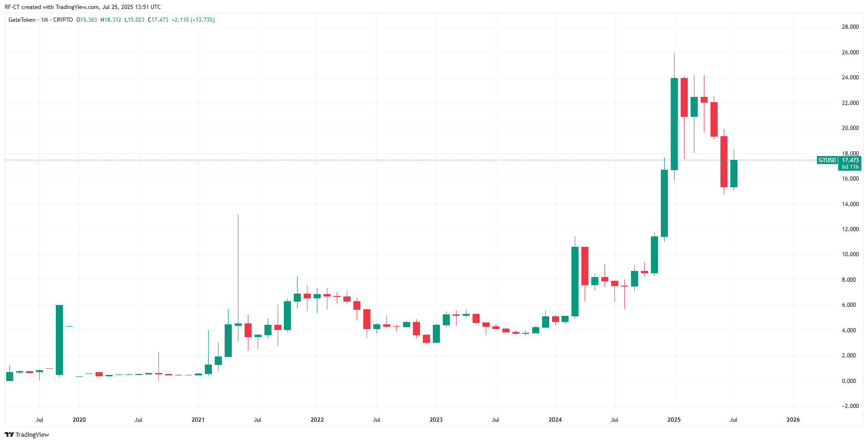Click the GateToken symbol name in the legend
The height and width of the screenshot is (443, 868).
click(22, 20)
